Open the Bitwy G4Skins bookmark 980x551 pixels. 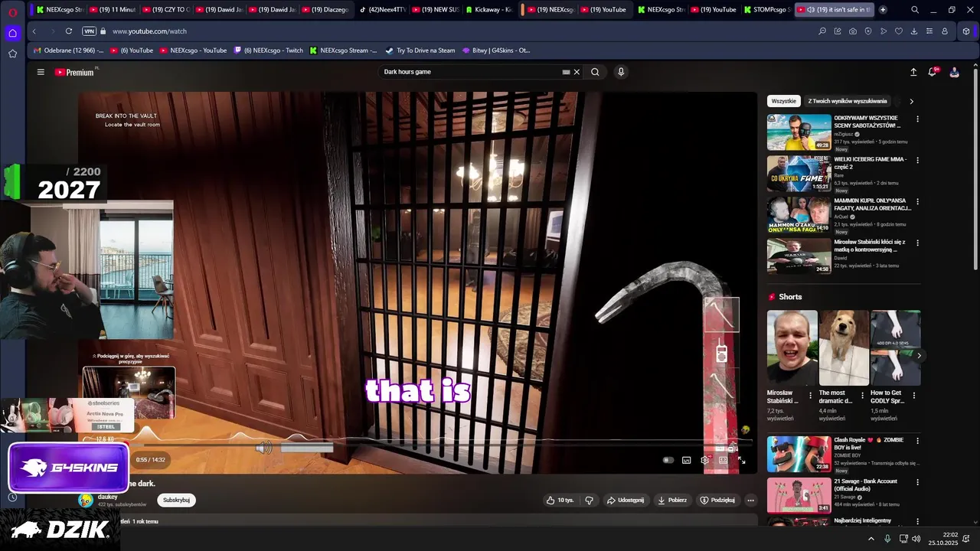coord(497,51)
